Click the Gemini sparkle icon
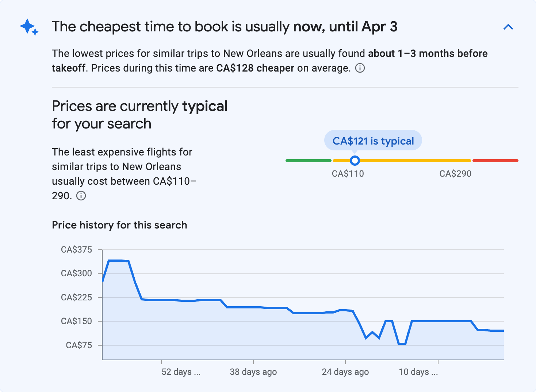 click(28, 27)
